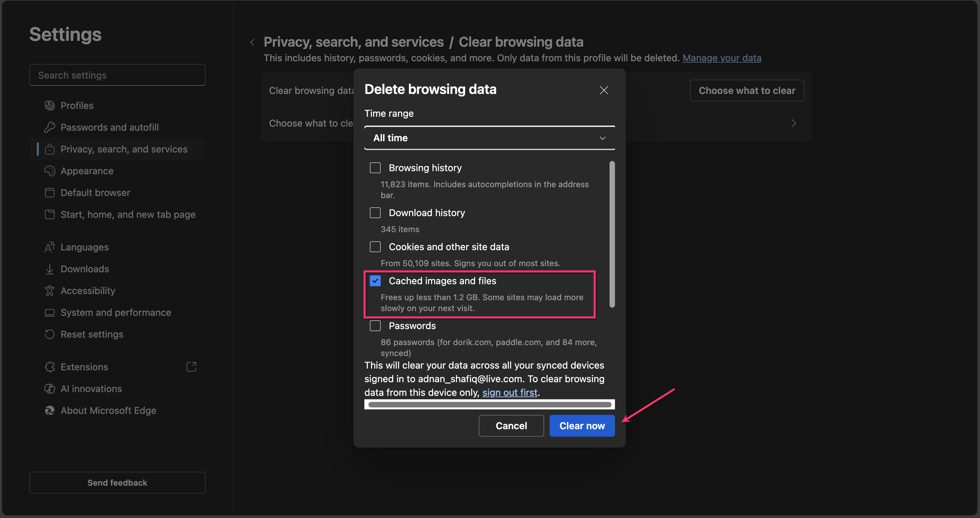
Task: Open Extensions external link icon
Action: tap(191, 367)
